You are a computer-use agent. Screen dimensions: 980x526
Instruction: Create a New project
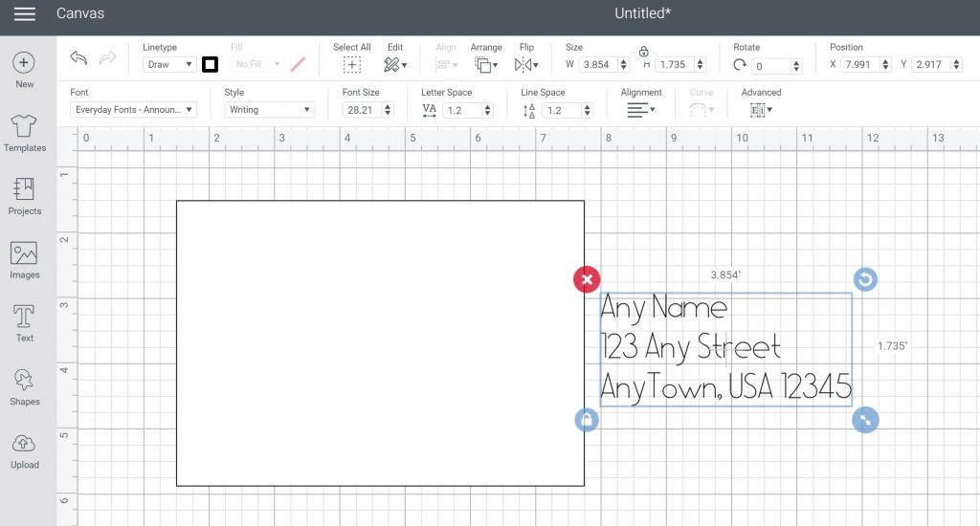pyautogui.click(x=24, y=70)
